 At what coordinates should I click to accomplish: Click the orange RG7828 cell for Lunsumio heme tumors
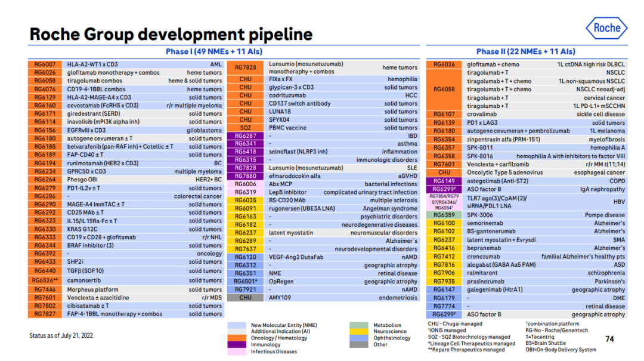245,67
